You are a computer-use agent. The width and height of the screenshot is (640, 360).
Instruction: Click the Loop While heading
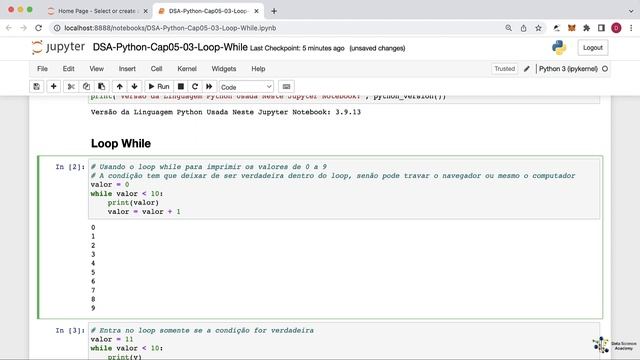coord(121,143)
